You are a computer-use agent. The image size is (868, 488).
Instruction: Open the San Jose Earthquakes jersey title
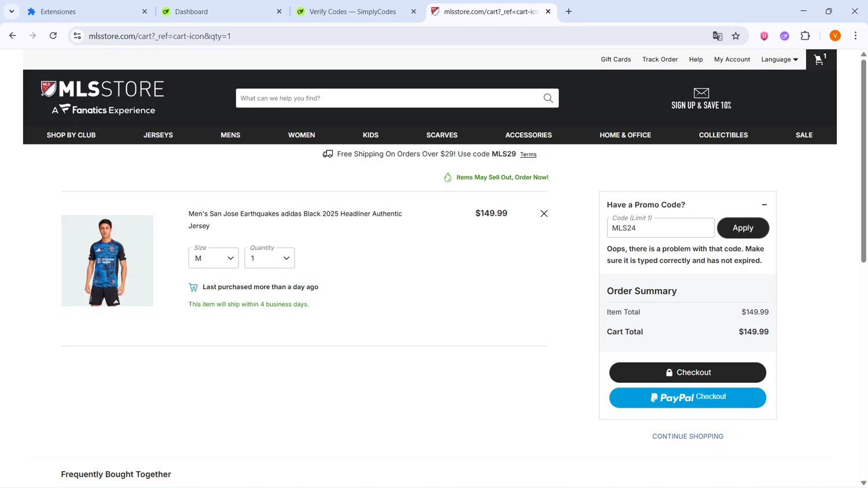295,220
